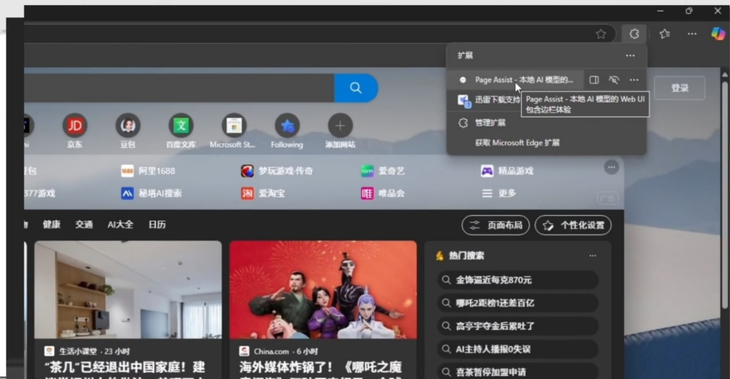Open the Favorites star-list icon
Screen dimensions: 730x379
click(664, 34)
